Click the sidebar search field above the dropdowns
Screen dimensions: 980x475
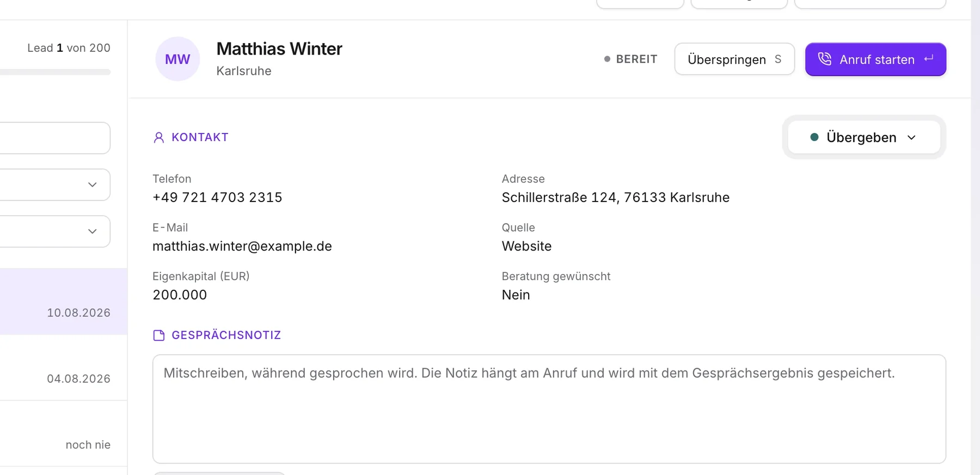coord(54,138)
